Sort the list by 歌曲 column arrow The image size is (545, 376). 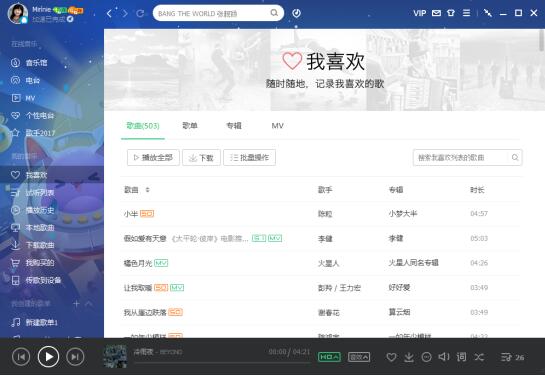(x=147, y=190)
